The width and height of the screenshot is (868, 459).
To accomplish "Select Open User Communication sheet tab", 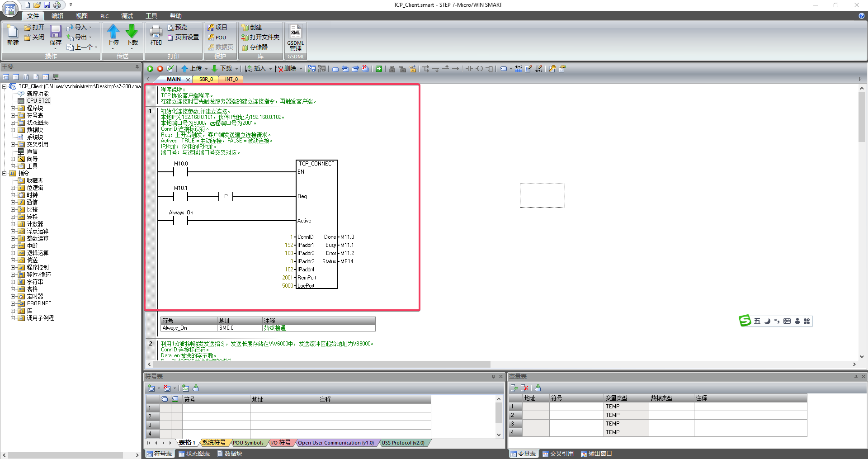I will 335,443.
